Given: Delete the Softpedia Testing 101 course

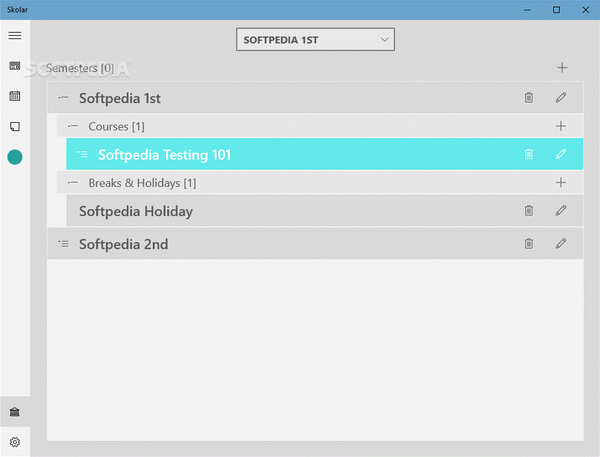Looking at the screenshot, I should 528,154.
